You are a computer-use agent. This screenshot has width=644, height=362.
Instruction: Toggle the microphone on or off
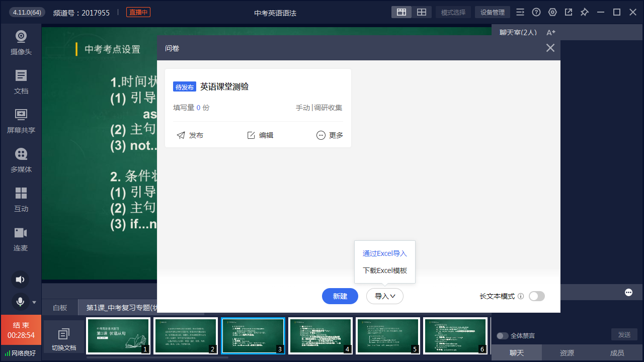coord(20,302)
